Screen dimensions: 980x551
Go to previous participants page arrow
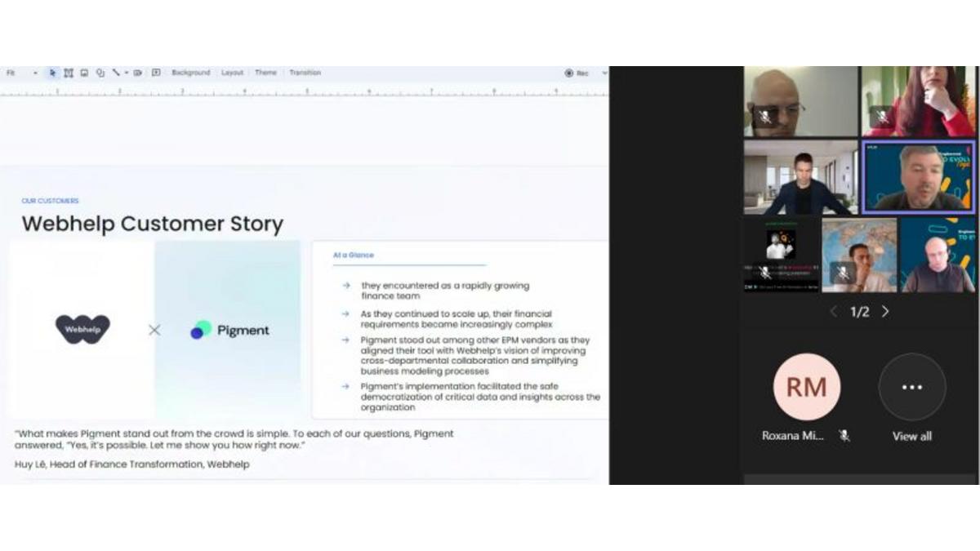click(833, 312)
